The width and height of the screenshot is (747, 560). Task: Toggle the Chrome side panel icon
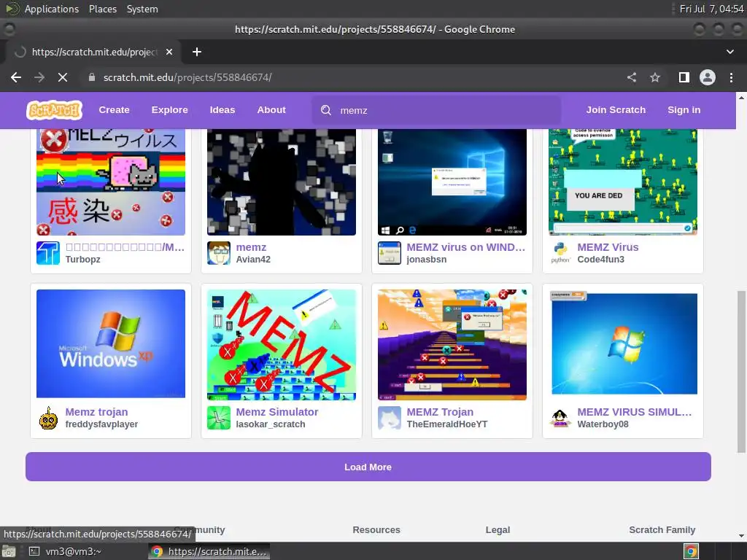(684, 77)
